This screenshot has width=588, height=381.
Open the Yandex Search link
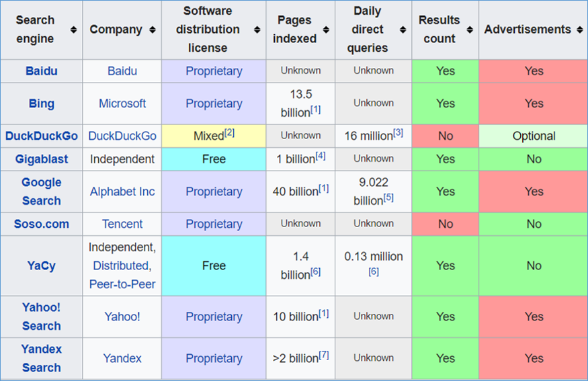tap(41, 358)
